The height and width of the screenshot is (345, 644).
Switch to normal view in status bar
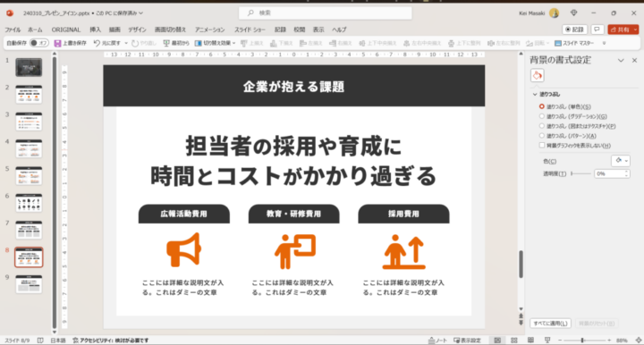(x=497, y=341)
